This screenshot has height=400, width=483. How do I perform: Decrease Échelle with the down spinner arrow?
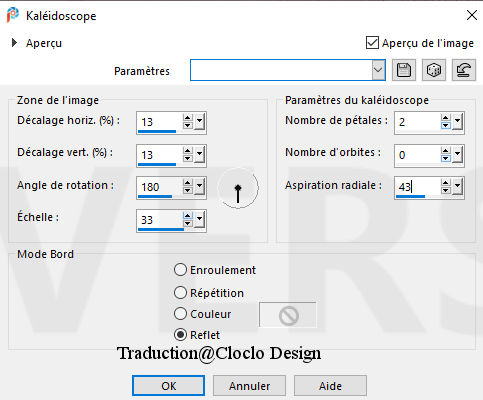(188, 224)
